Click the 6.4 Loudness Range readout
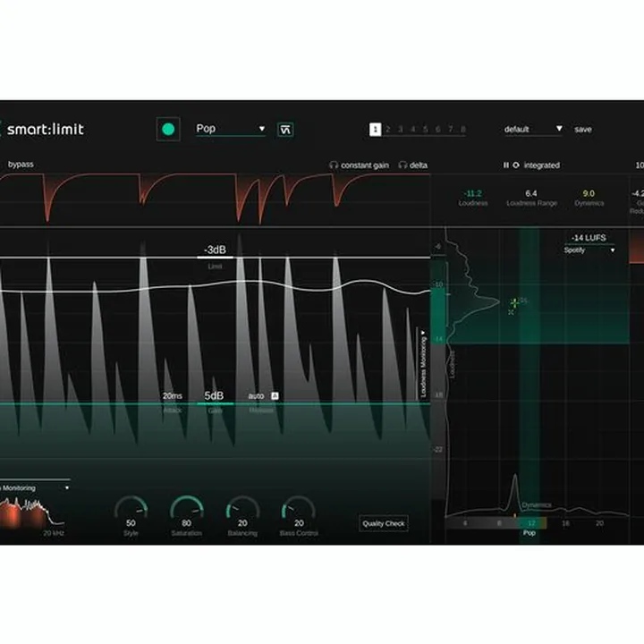Viewport: 644px width, 644px height. tap(531, 193)
